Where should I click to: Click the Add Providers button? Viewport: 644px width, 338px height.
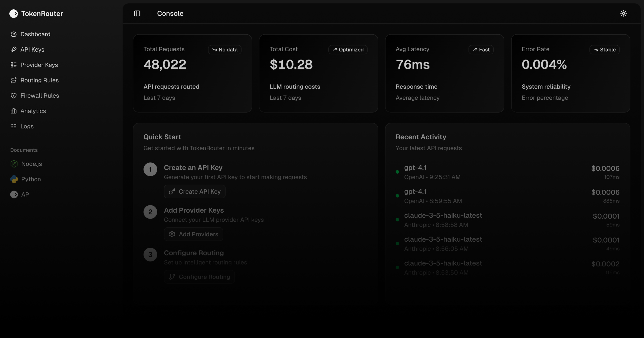pos(194,234)
